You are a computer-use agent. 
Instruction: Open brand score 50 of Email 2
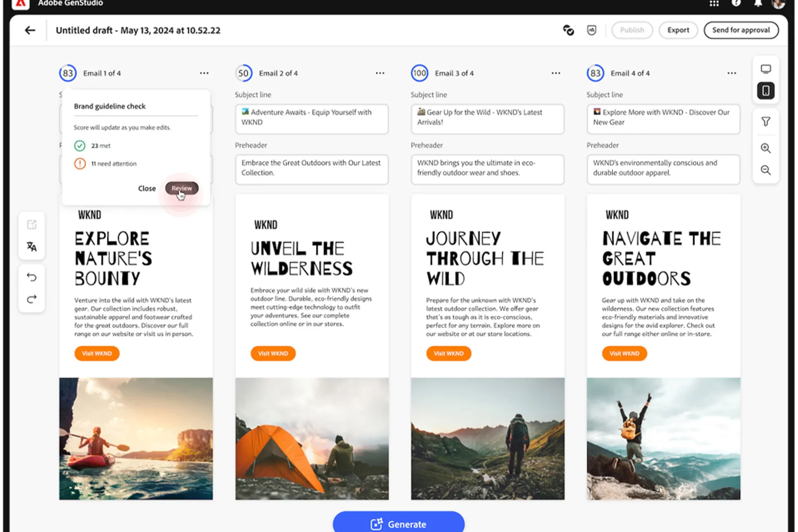click(x=243, y=73)
